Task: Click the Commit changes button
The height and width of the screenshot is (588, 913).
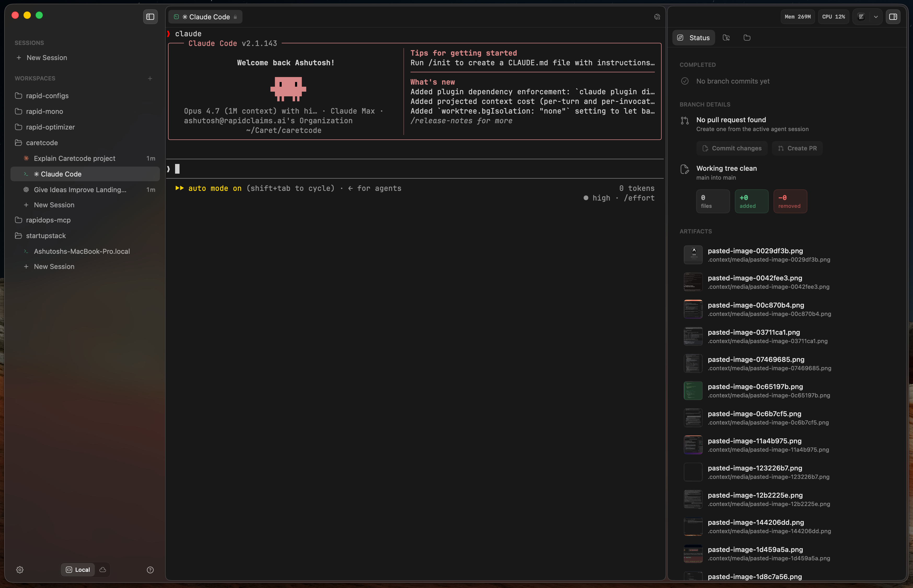Action: click(732, 148)
